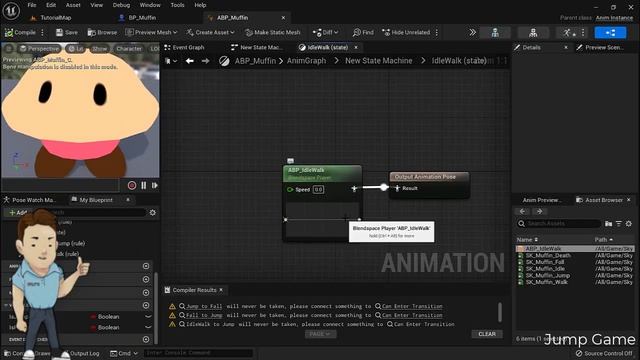The width and height of the screenshot is (640, 360).
Task: Open the Edit menu
Action: click(51, 5)
